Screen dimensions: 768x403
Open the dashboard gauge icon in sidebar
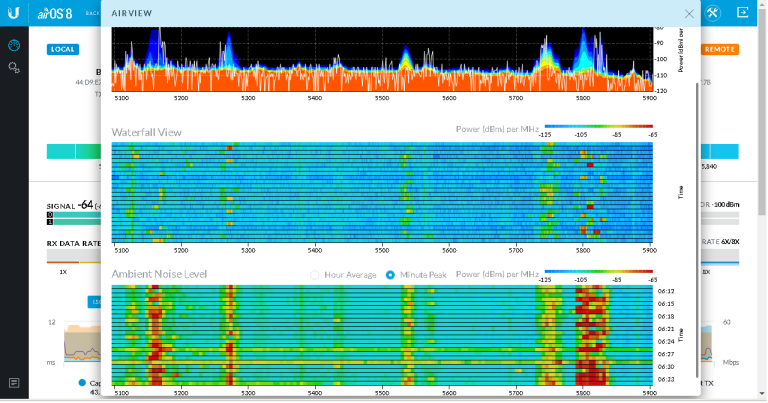point(14,46)
